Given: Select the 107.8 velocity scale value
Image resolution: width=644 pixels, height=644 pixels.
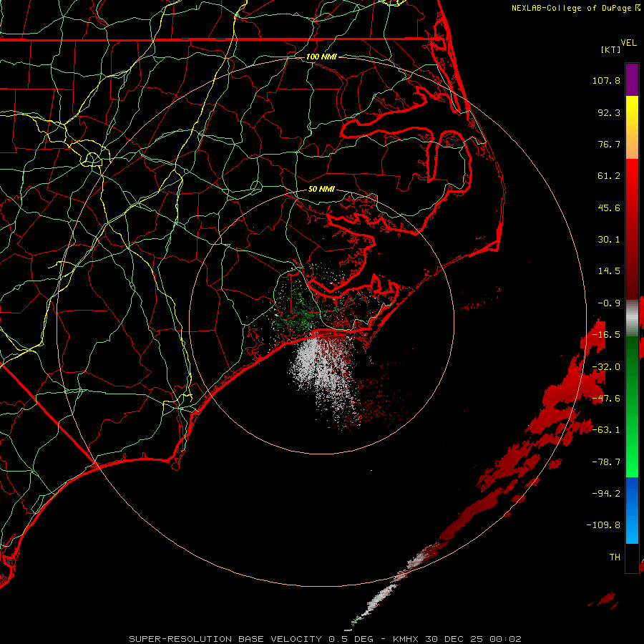Looking at the screenshot, I should [x=606, y=80].
